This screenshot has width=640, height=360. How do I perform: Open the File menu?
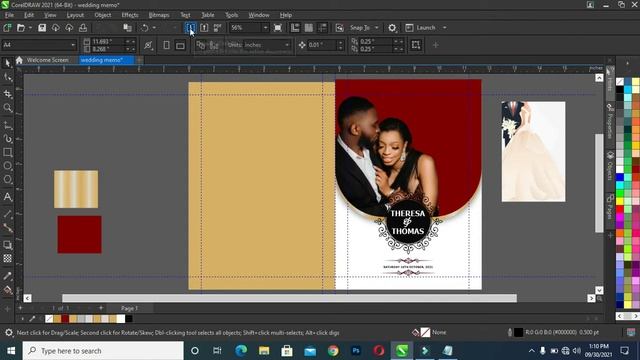(x=9, y=15)
